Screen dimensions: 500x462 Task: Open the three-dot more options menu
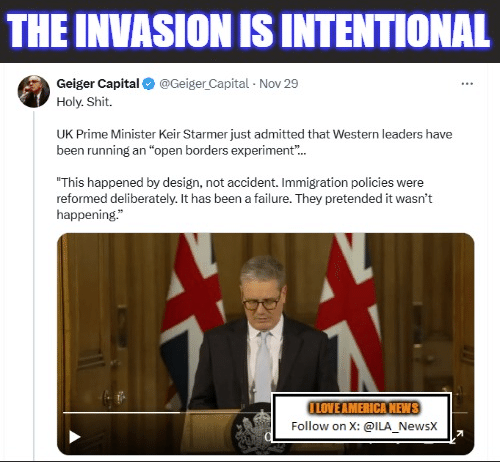[x=467, y=84]
